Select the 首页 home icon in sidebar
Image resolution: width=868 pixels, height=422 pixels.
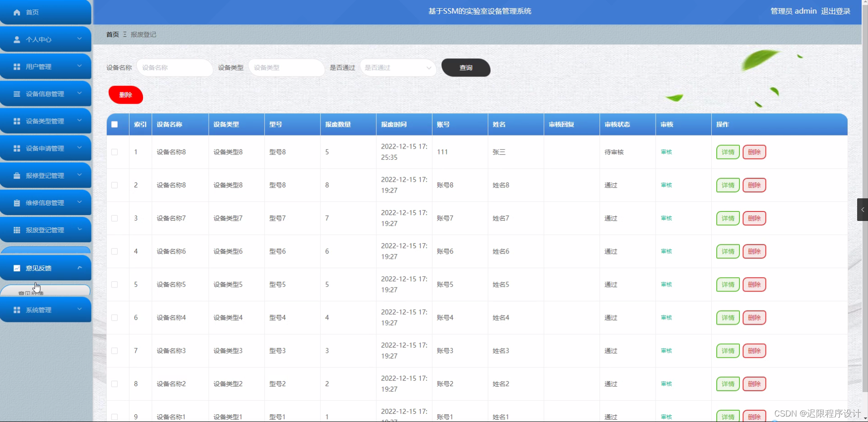(x=16, y=12)
